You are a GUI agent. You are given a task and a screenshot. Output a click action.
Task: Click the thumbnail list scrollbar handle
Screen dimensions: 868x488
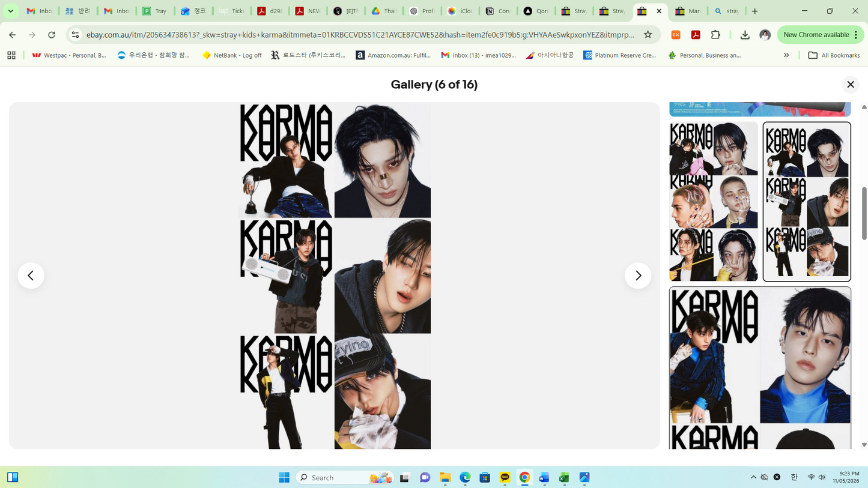(x=864, y=213)
